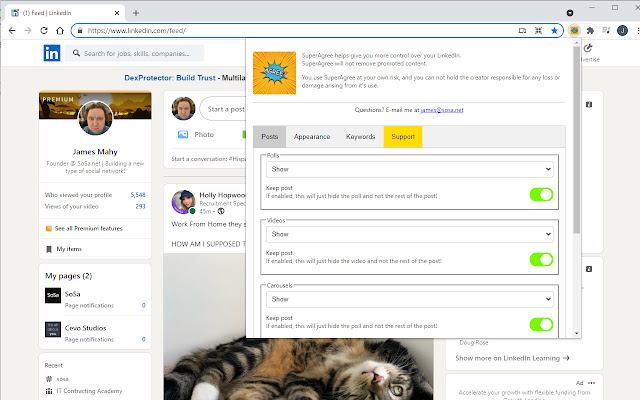Click Show more on LinkedIn Learning
640x400 pixels.
[x=512, y=358]
